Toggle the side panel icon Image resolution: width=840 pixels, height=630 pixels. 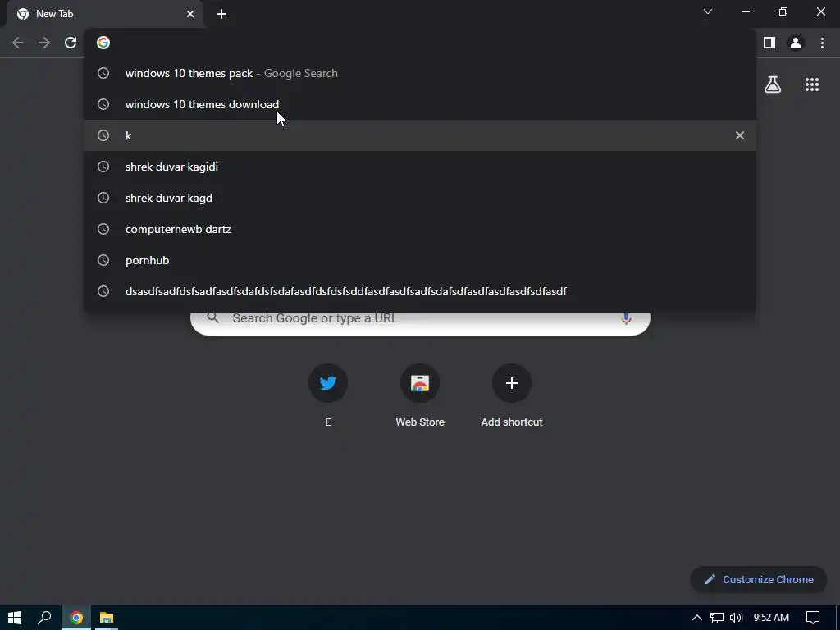coord(769,43)
